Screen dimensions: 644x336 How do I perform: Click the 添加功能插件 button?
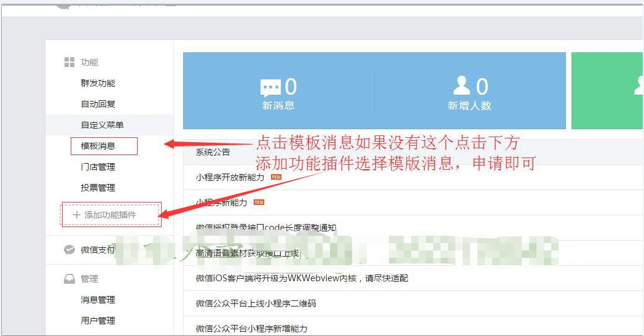tap(111, 215)
